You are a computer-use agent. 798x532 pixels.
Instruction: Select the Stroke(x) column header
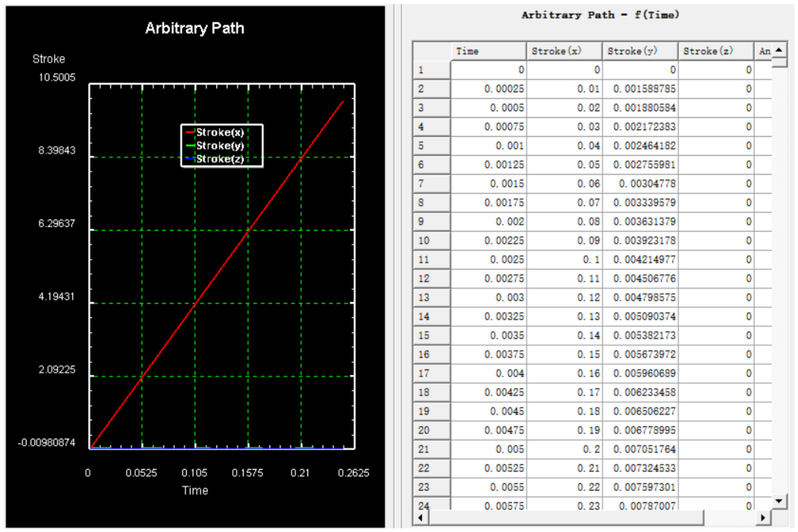[565, 52]
